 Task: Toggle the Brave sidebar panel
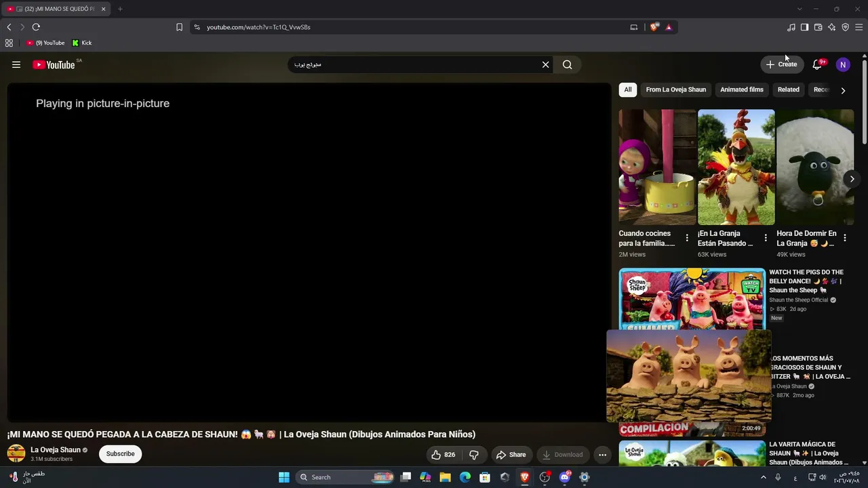coord(804,27)
